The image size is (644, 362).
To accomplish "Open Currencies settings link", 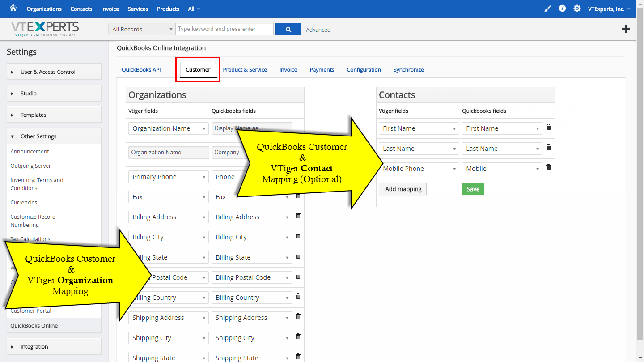I will pyautogui.click(x=24, y=203).
